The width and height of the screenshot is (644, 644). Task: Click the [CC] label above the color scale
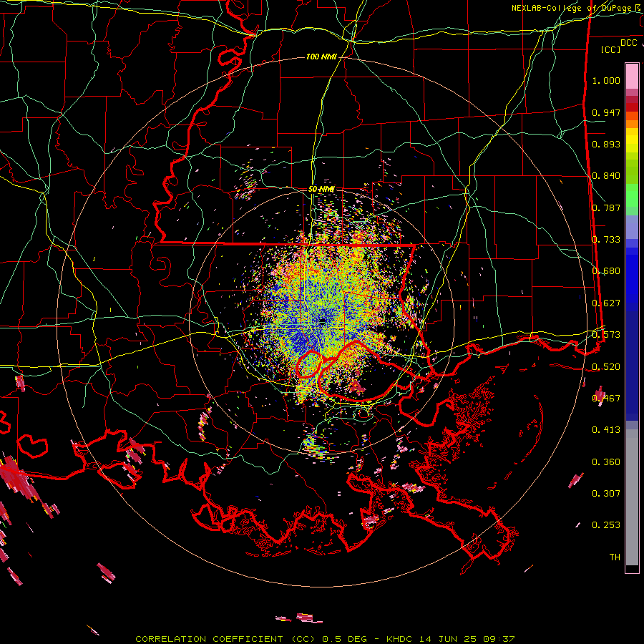[x=610, y=49]
